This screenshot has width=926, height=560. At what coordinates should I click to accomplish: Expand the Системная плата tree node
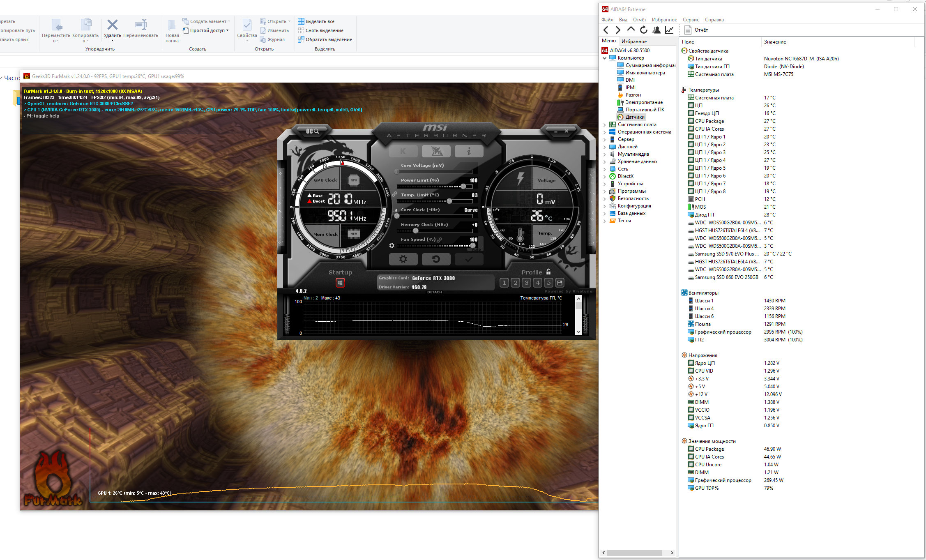pos(605,124)
